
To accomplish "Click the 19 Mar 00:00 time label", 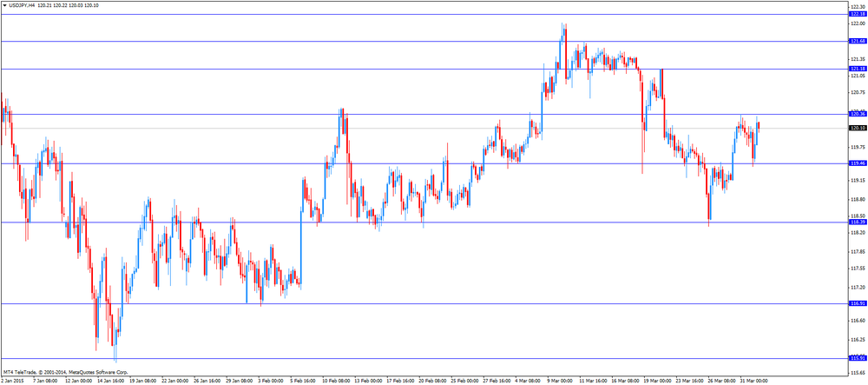I will click(658, 382).
